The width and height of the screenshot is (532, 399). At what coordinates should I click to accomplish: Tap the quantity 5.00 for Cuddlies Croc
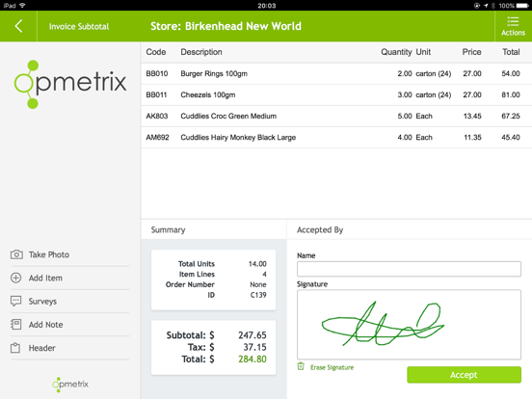[405, 116]
